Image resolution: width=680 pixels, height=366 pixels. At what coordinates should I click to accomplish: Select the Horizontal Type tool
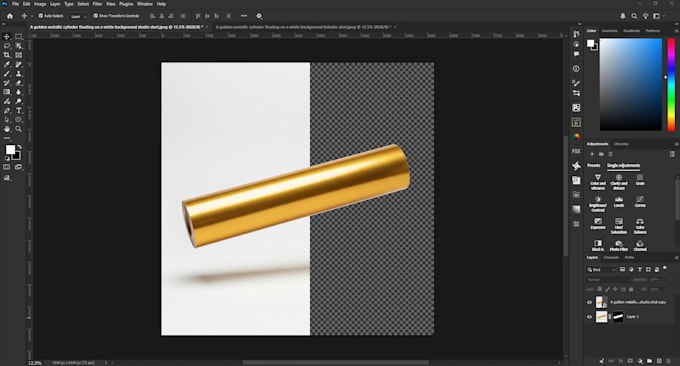point(19,111)
